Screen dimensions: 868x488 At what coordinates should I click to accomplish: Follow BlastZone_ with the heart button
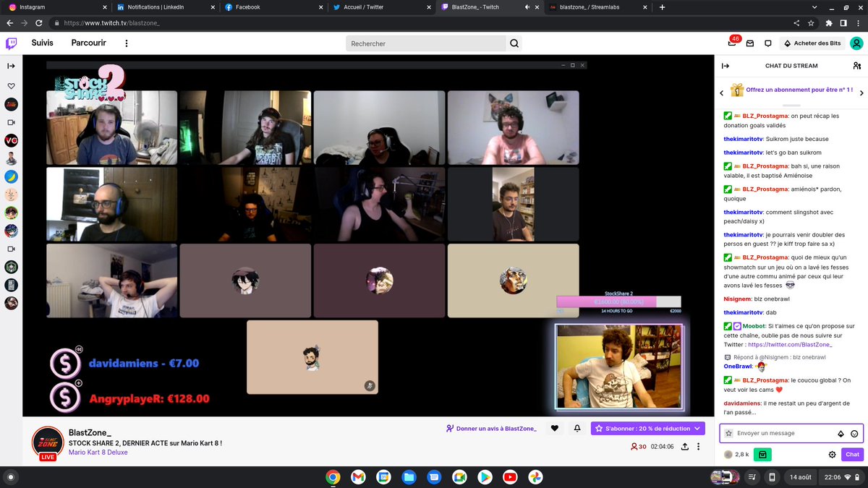point(555,428)
